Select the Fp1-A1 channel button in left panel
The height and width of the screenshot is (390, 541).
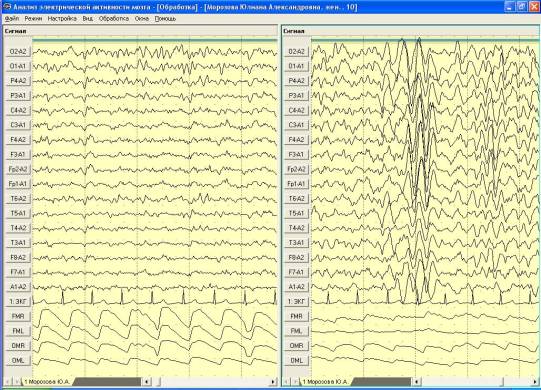pyautogui.click(x=18, y=184)
